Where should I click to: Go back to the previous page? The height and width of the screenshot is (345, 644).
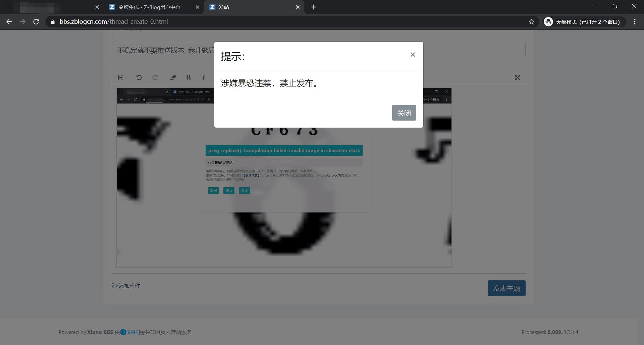[x=9, y=22]
